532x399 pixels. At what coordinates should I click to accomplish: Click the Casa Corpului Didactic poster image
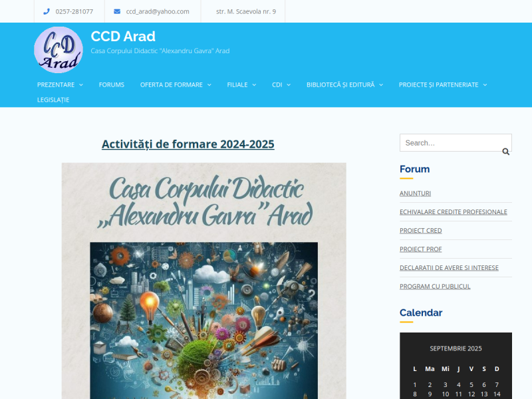203,279
